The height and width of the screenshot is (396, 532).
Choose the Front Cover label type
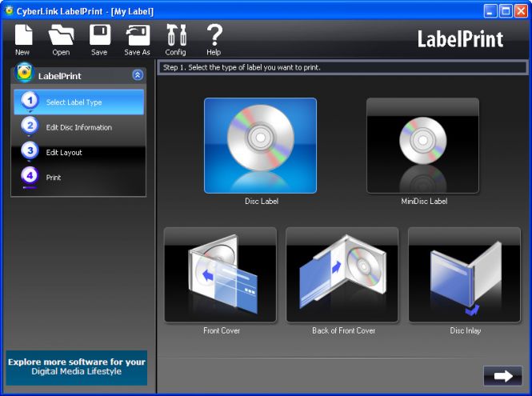(220, 275)
